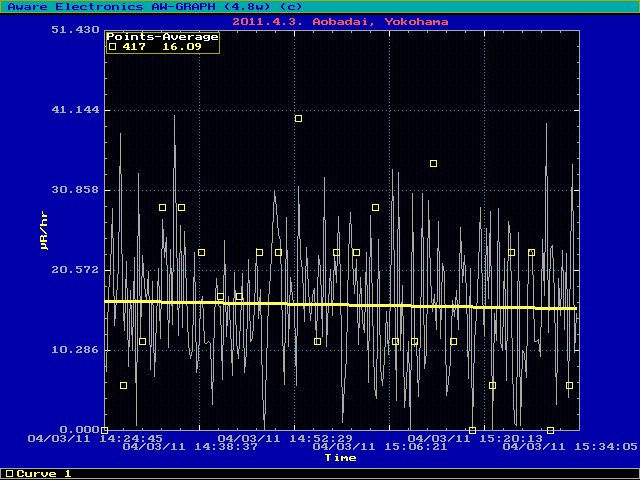Select the topmost yellow square data point

(298, 119)
